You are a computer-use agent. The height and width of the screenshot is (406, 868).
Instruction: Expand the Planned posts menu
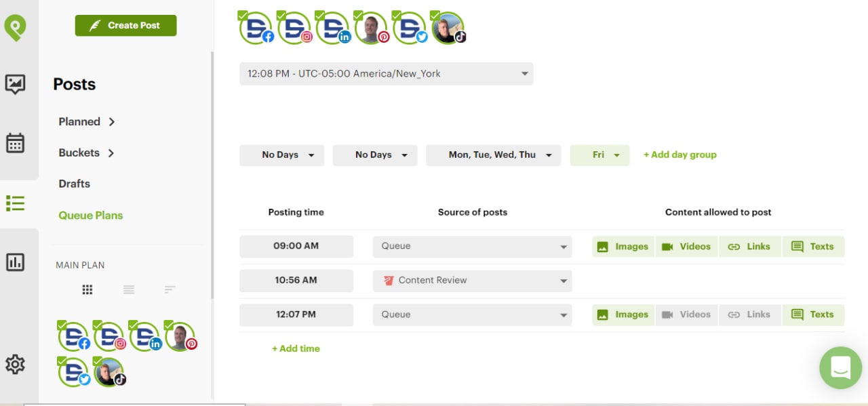(x=87, y=122)
